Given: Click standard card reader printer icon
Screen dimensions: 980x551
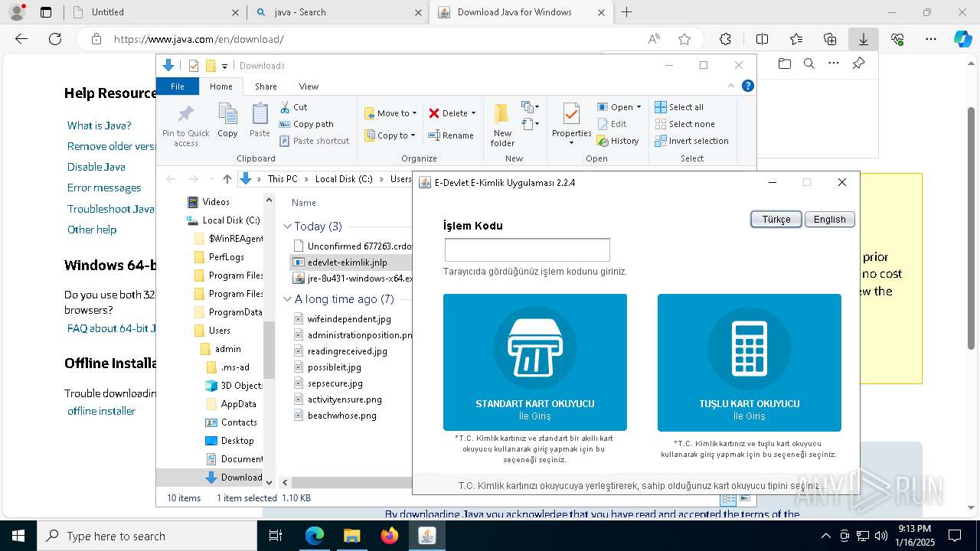Looking at the screenshot, I should click(x=534, y=347).
